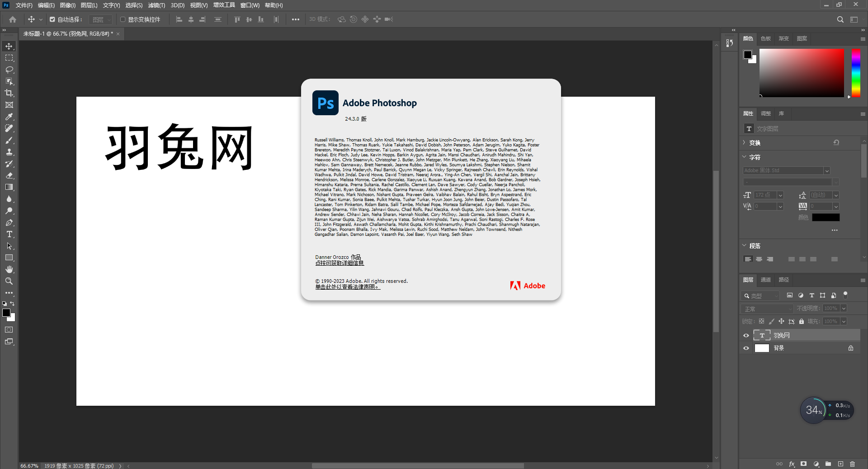Select the Move tool
Screen dimensions: 868x469
[x=9, y=46]
